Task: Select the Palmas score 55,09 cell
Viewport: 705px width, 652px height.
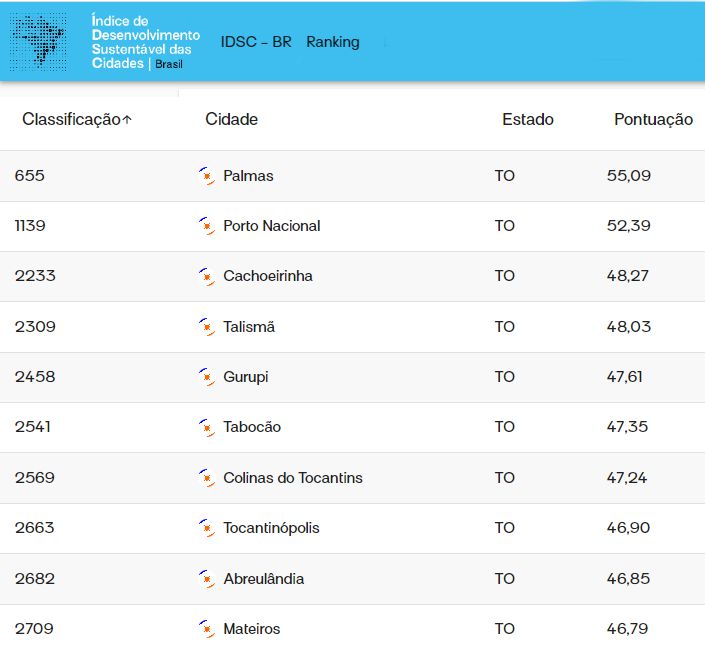Action: point(628,176)
